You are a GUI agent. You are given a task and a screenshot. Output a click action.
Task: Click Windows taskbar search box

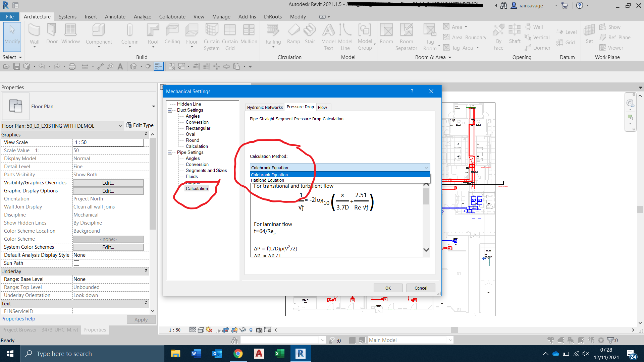click(x=92, y=354)
